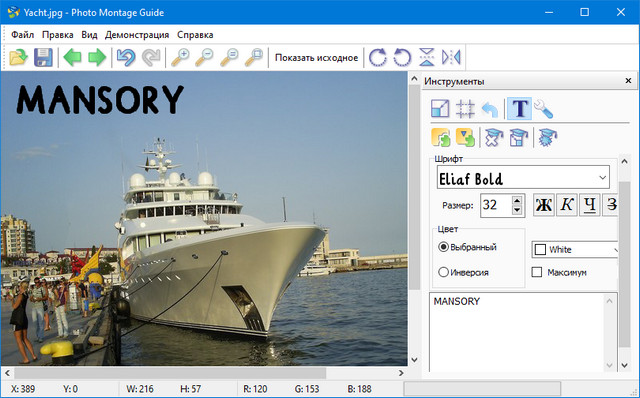This screenshot has width=640, height=398.
Task: Go to next image with right green arrow
Action: point(97,57)
